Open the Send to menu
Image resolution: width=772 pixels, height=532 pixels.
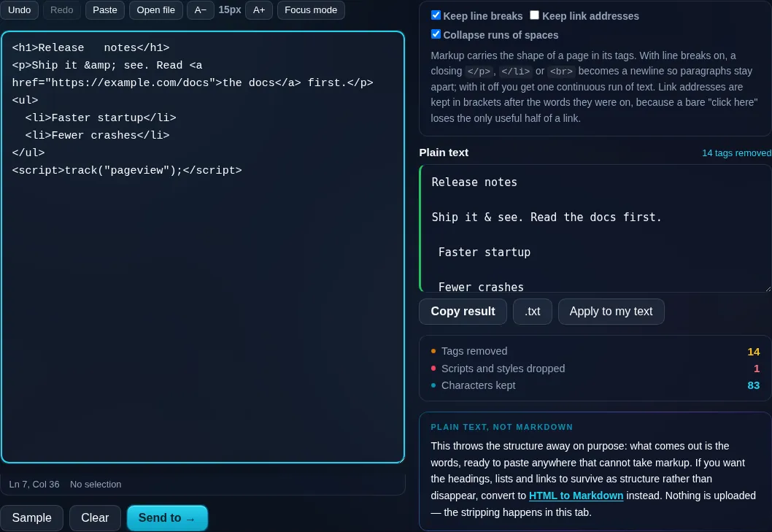(167, 517)
